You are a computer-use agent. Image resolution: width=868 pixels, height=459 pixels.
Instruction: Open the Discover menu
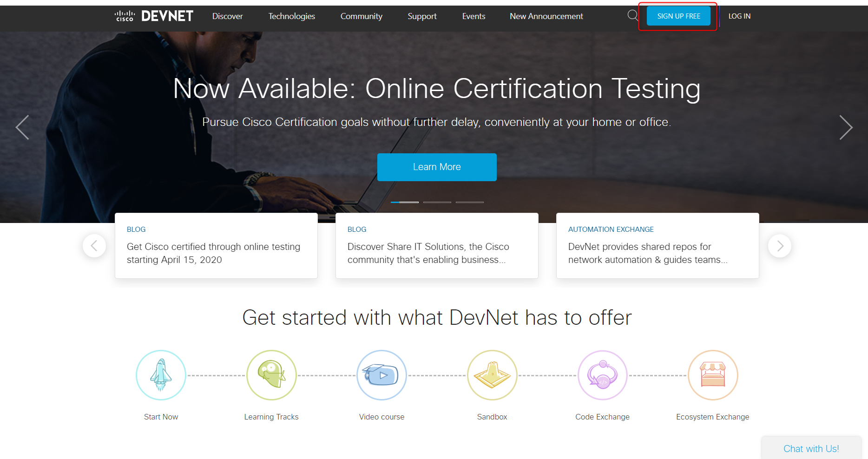point(227,16)
